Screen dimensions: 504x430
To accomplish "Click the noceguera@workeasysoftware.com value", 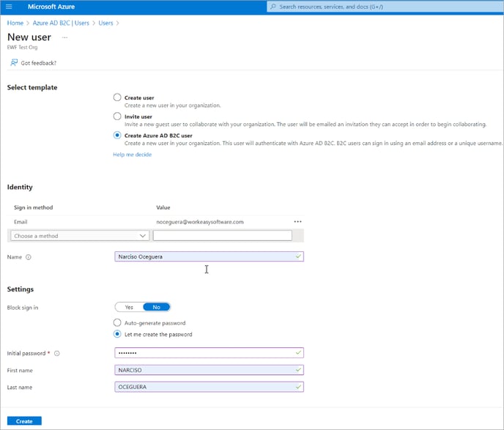I will point(200,222).
